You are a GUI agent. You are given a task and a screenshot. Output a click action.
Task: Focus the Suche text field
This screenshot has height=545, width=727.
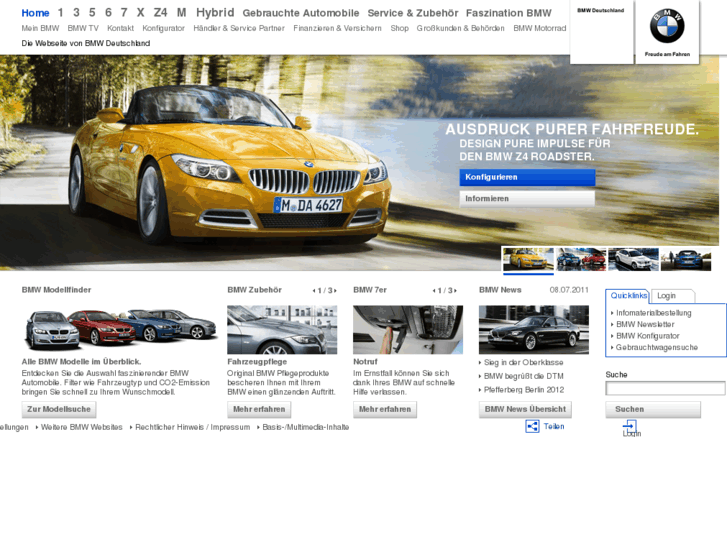coord(665,388)
